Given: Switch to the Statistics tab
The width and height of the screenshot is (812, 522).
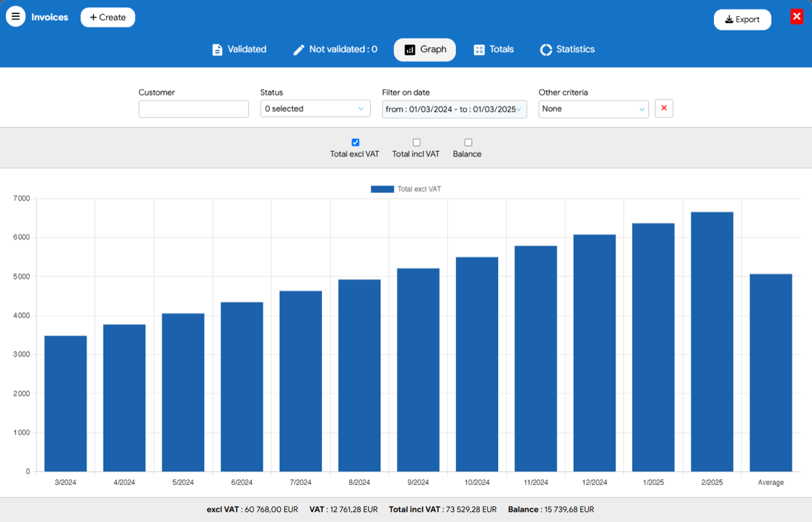Looking at the screenshot, I should pyautogui.click(x=567, y=49).
